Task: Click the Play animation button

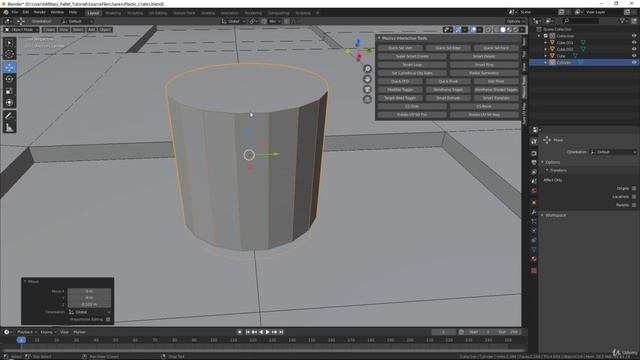Action: [268, 332]
